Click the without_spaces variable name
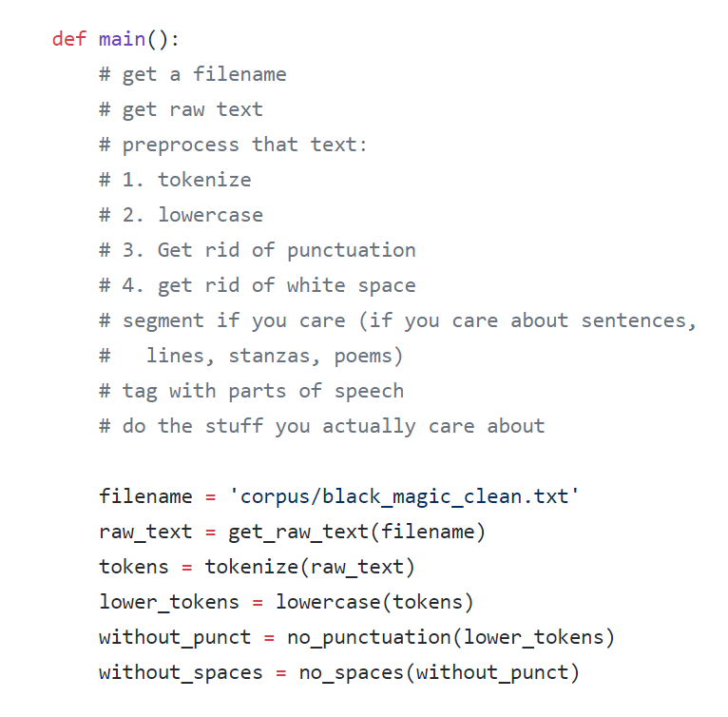The height and width of the screenshot is (717, 728). 181,673
